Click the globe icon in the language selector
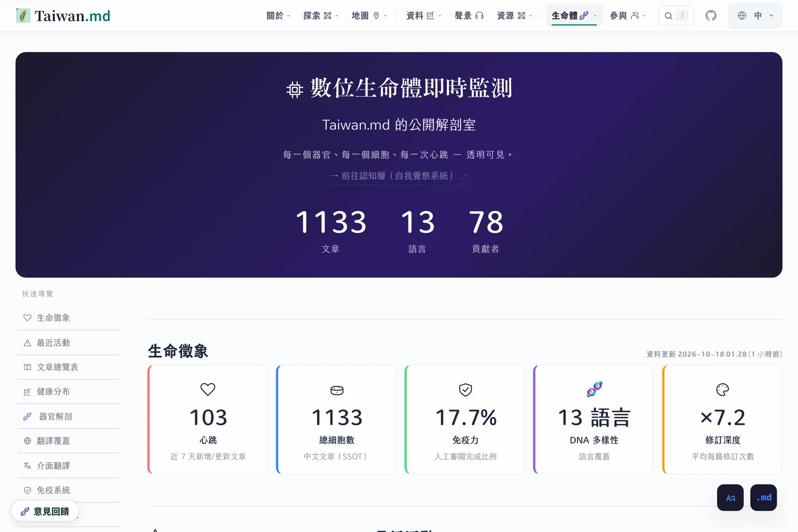798x532 pixels. 742,15
